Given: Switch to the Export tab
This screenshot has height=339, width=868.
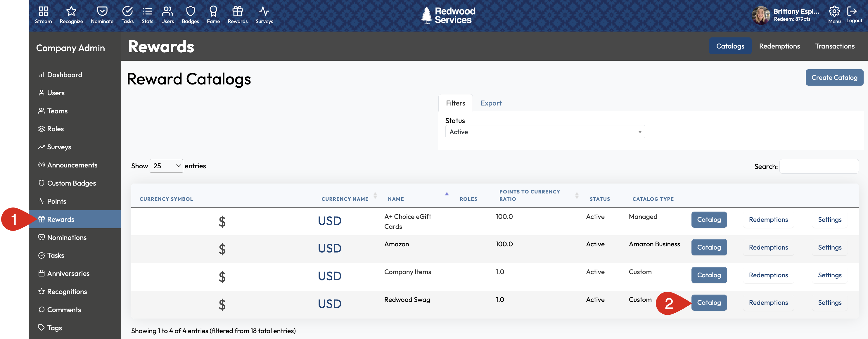Looking at the screenshot, I should [491, 103].
